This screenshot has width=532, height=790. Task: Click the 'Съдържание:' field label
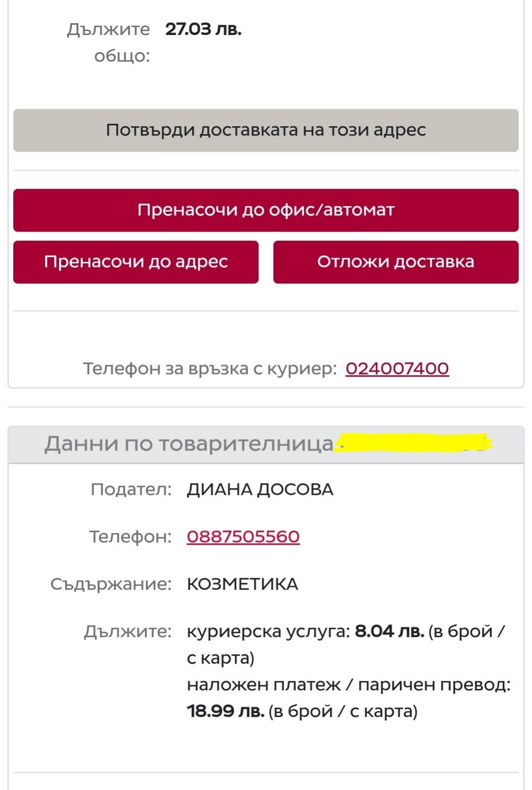coord(111,584)
